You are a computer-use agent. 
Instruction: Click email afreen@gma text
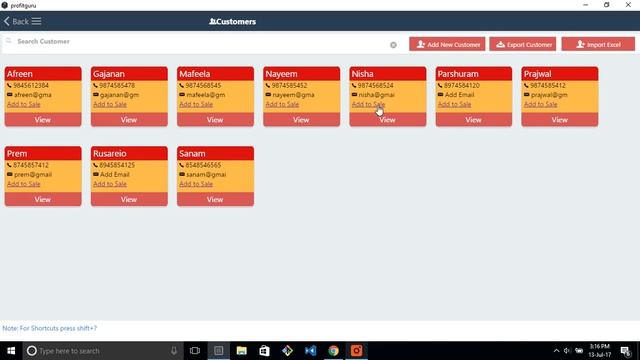coord(33,95)
